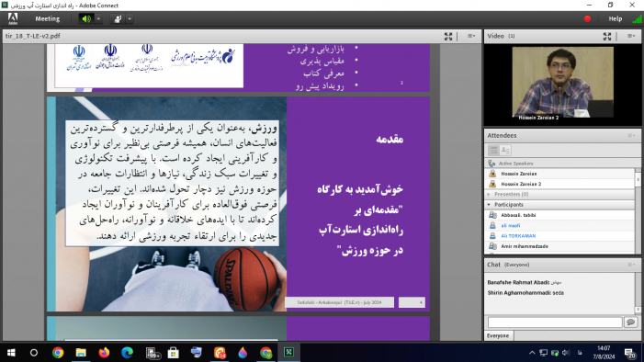Show hidden system tray icons
644x362 pixels.
point(532,353)
